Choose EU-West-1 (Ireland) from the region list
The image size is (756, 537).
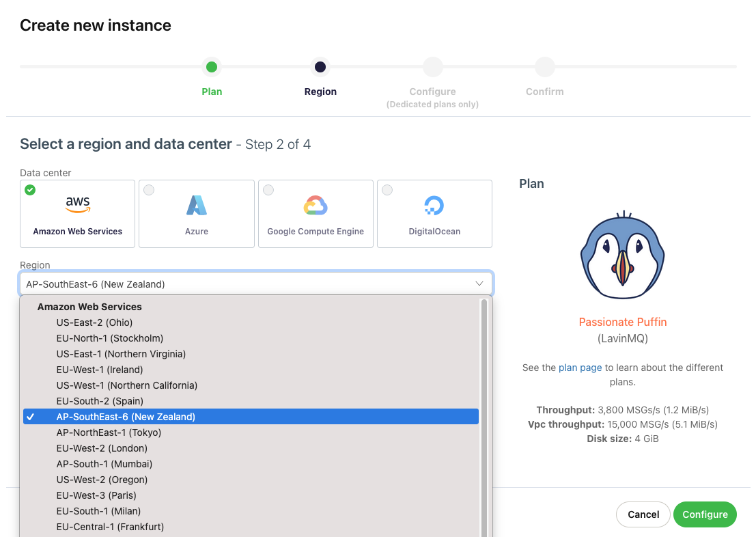tap(100, 370)
